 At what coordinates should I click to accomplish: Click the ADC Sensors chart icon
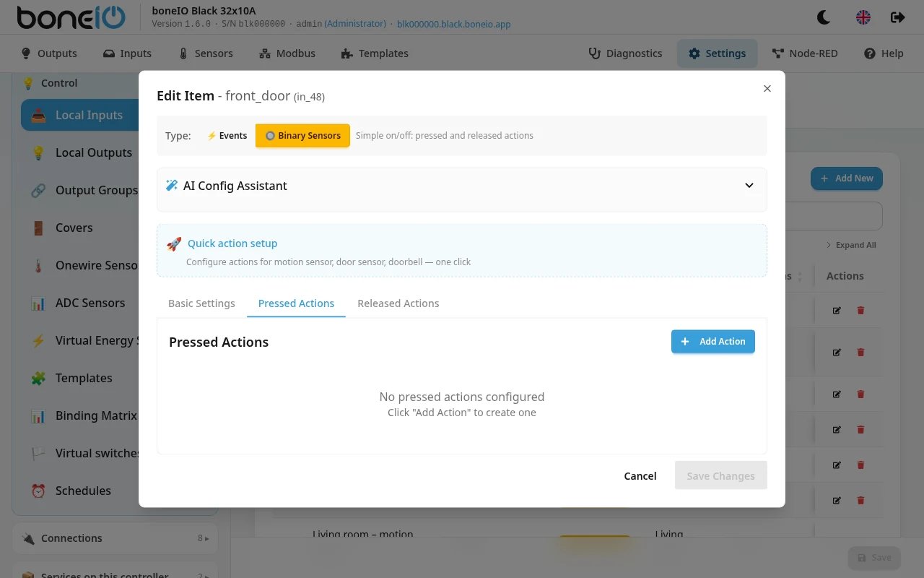38,303
